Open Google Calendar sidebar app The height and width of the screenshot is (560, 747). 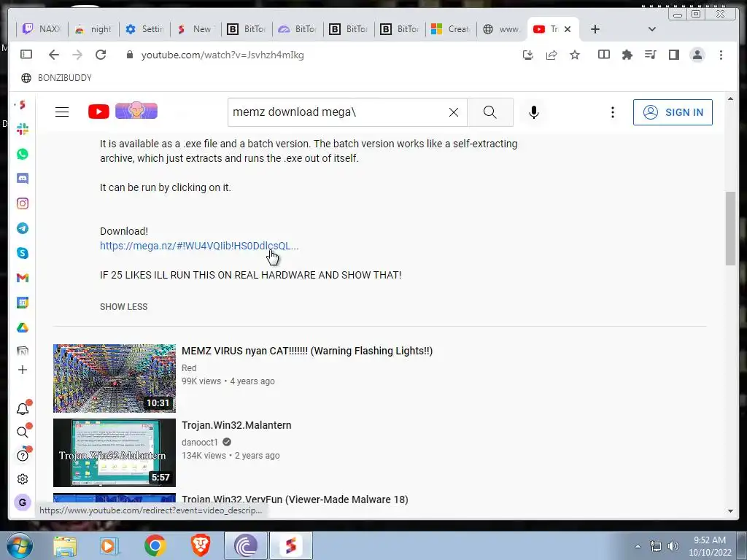coord(23,303)
